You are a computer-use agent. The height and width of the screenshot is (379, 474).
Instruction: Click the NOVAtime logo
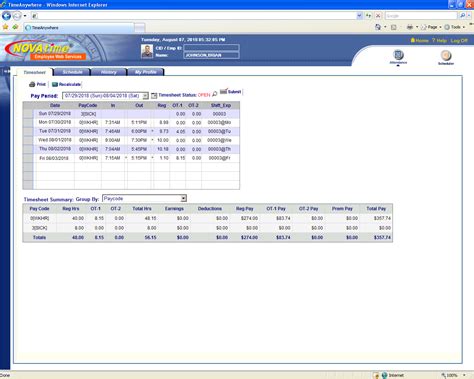pyautogui.click(x=45, y=51)
